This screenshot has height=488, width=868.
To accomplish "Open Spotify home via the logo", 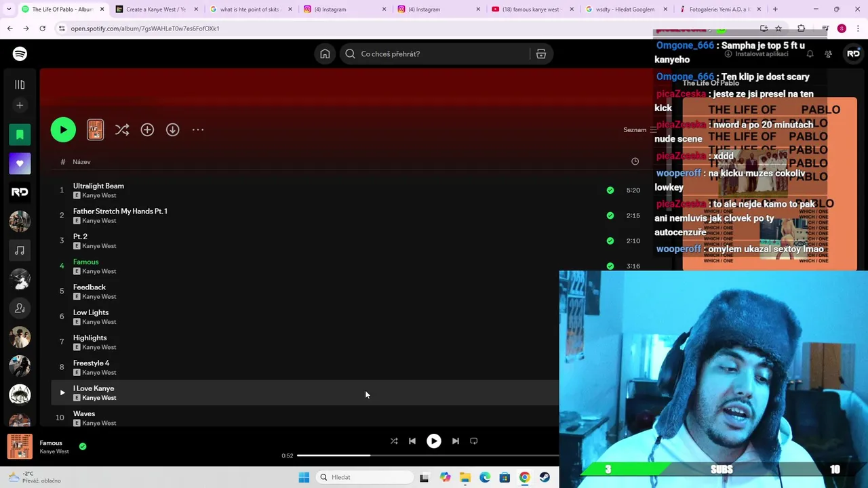I will 20,54.
